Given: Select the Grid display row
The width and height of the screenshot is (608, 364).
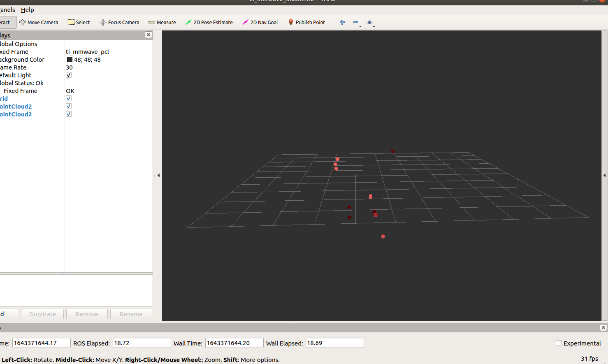Looking at the screenshot, I should point(76,99).
